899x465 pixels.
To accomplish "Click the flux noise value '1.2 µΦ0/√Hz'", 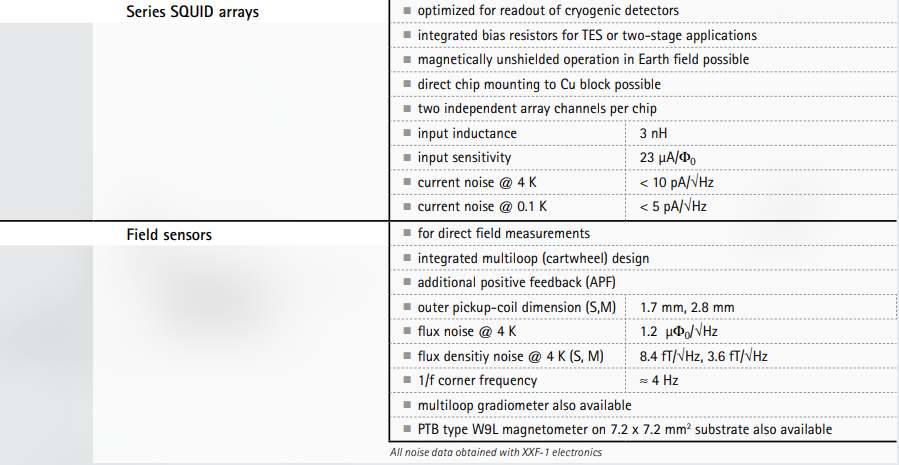I will 679,332.
